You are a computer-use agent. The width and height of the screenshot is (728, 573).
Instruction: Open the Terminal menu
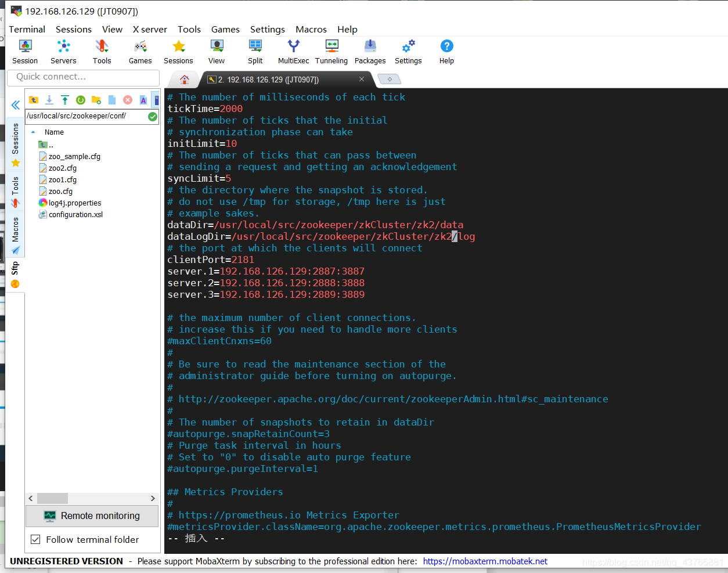(27, 29)
